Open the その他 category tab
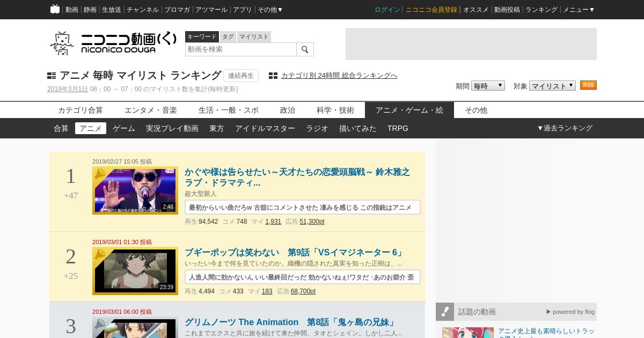The image size is (644, 338). click(476, 110)
